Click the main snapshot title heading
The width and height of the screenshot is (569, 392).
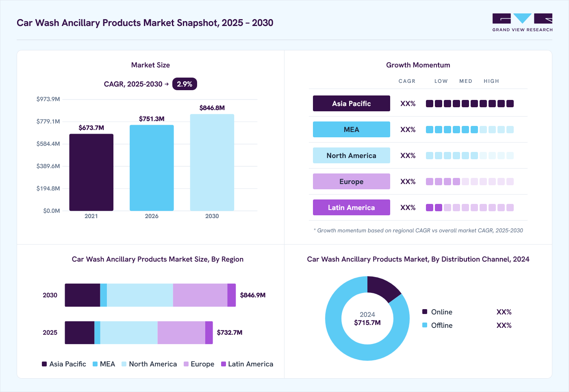145,23
